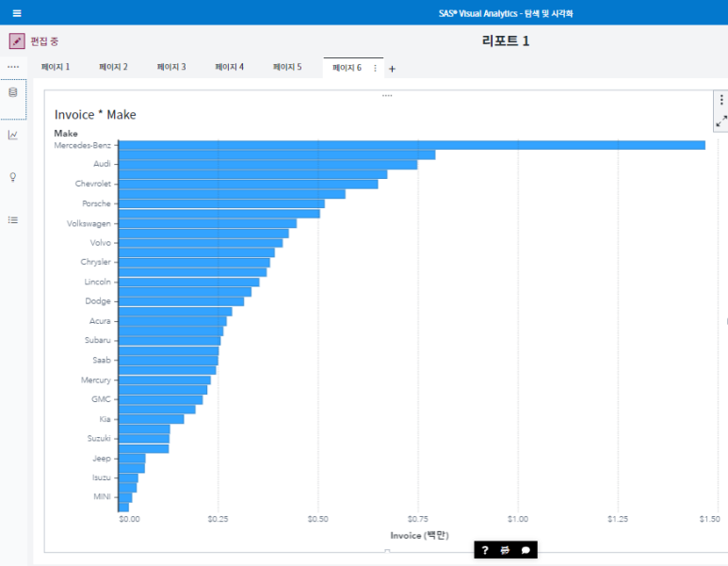Screen dimensions: 728x566
Task: Click the Acura axis label
Action: (x=100, y=321)
